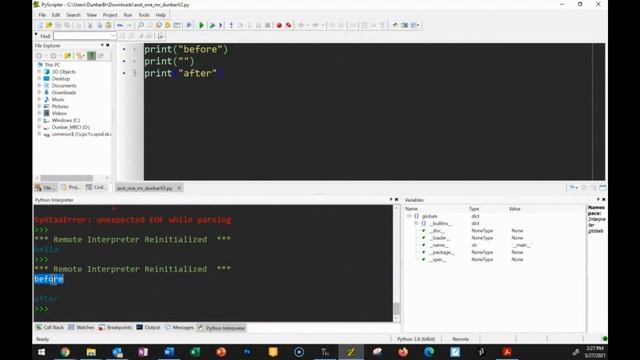Click the Cut scissors icon
This screenshot has width=640, height=360.
90,25
